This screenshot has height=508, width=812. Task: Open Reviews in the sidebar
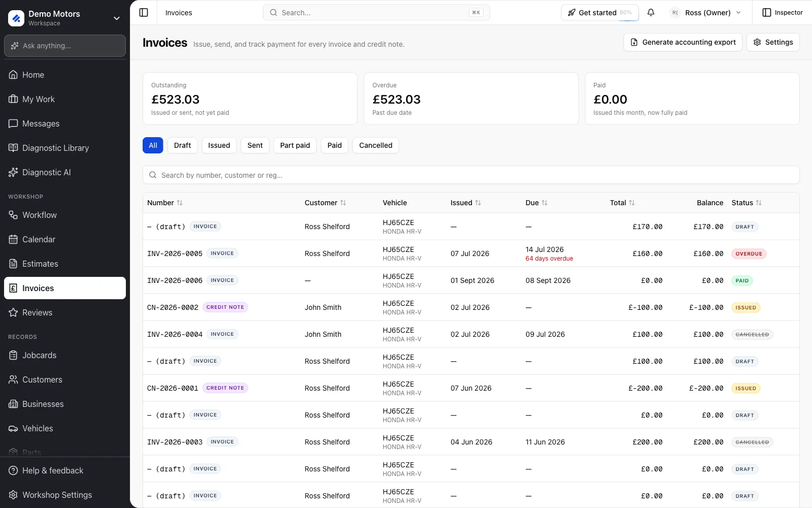click(x=65, y=312)
